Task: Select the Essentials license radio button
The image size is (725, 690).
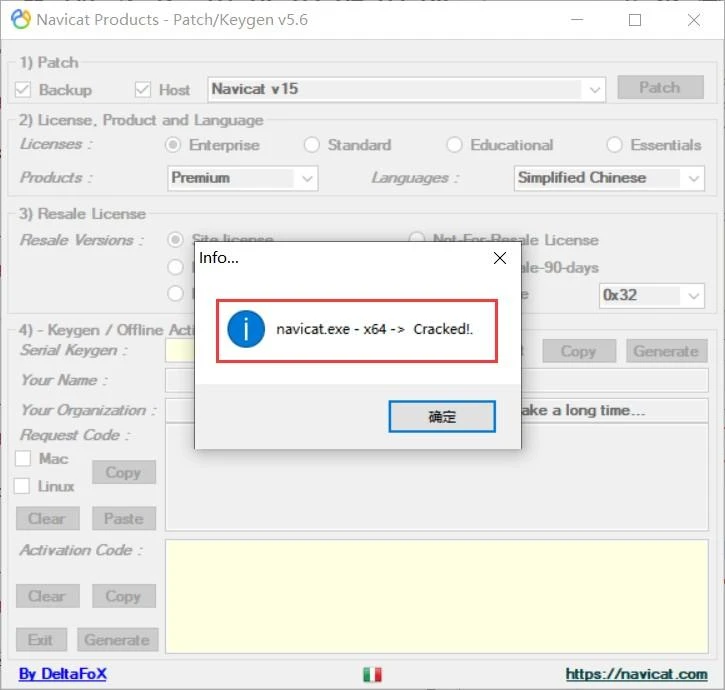Action: coord(614,145)
